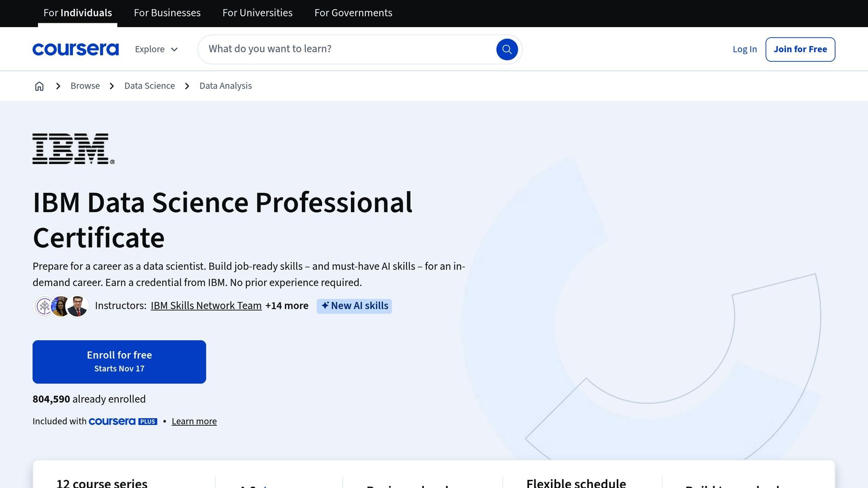Open the Coursera home page via the logo
The image size is (868, 488).
[75, 49]
